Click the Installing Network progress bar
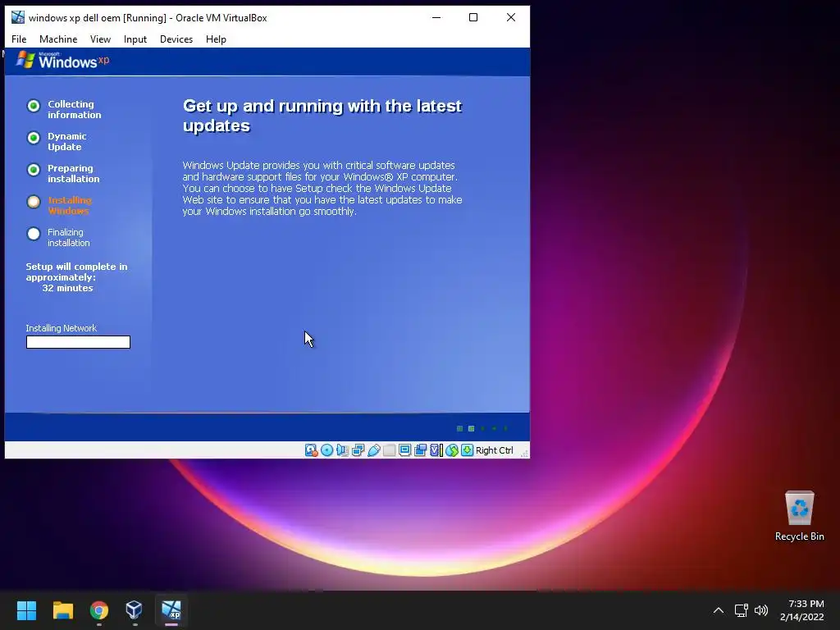 78,342
